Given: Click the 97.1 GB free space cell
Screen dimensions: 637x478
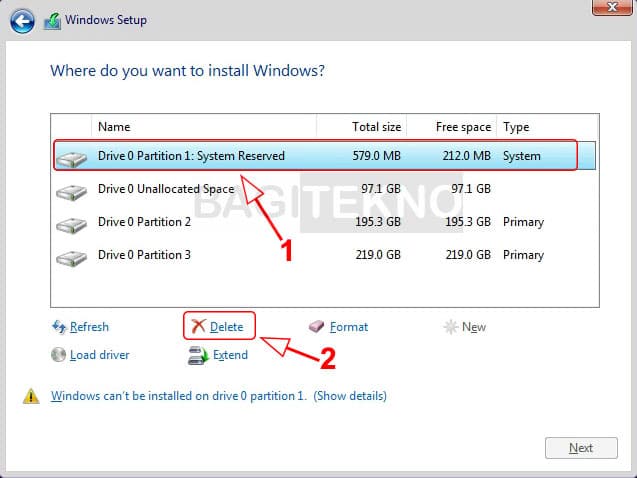Looking at the screenshot, I should [471, 189].
